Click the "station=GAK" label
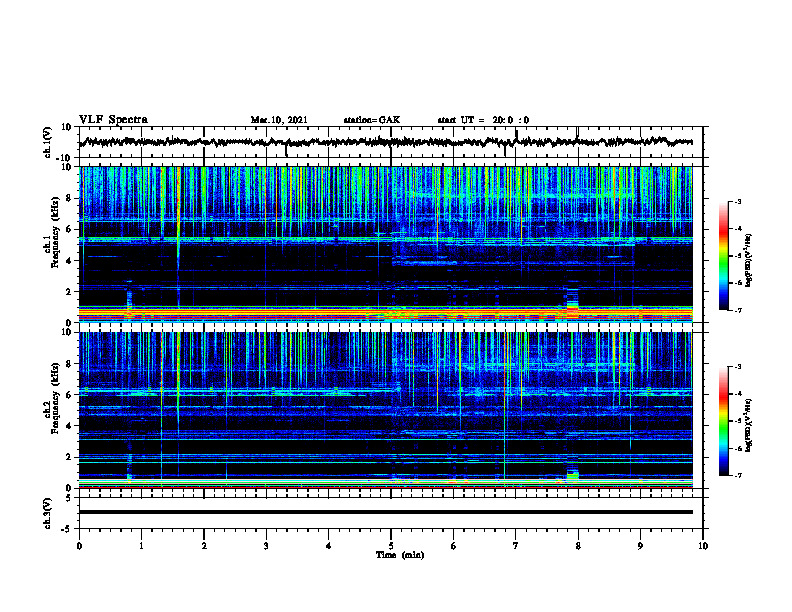This screenshot has width=792, height=612. [x=372, y=120]
